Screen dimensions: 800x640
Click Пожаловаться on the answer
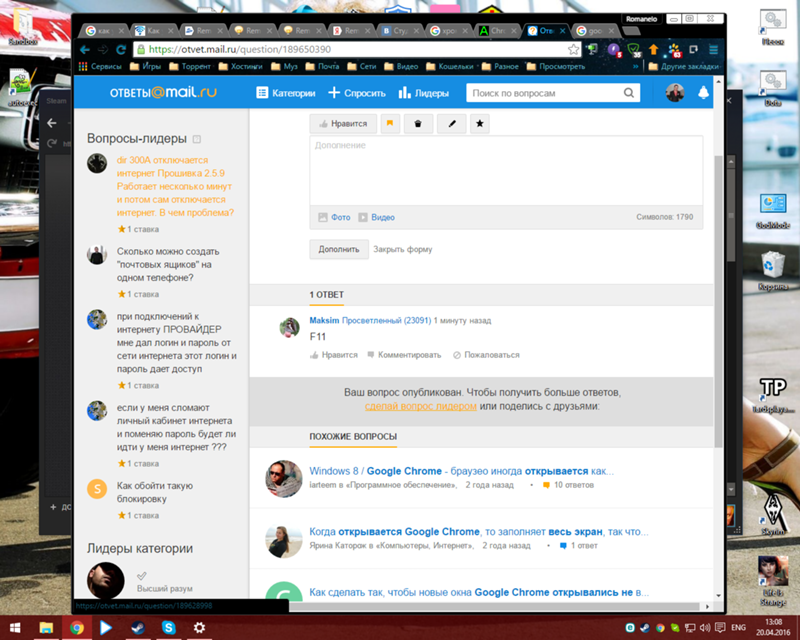486,355
